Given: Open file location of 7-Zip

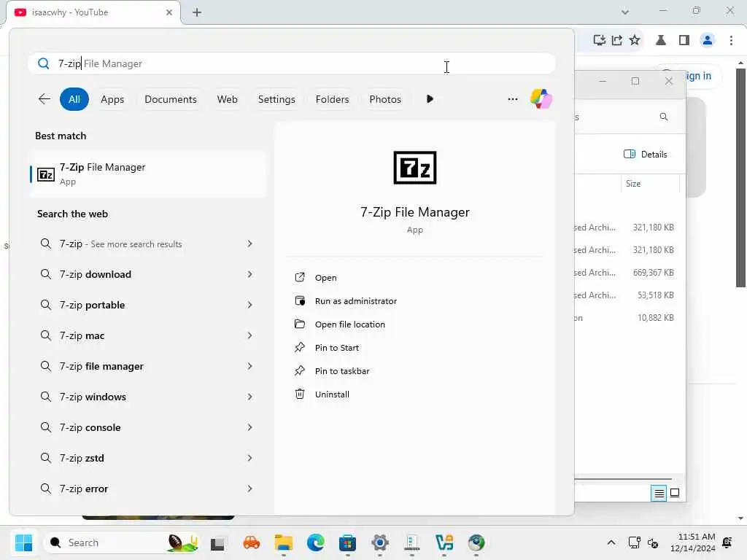Looking at the screenshot, I should pos(349,324).
